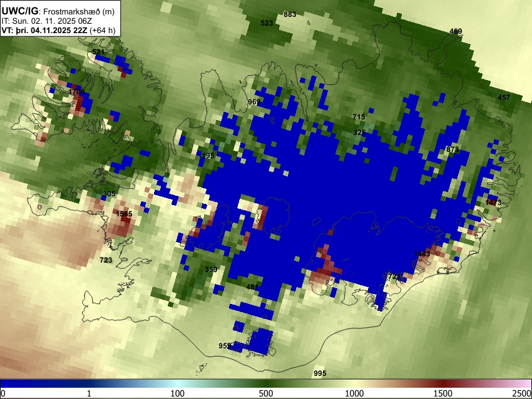The width and height of the screenshot is (532, 399).
Task: Click the 195 value on the map
Action: point(208,156)
